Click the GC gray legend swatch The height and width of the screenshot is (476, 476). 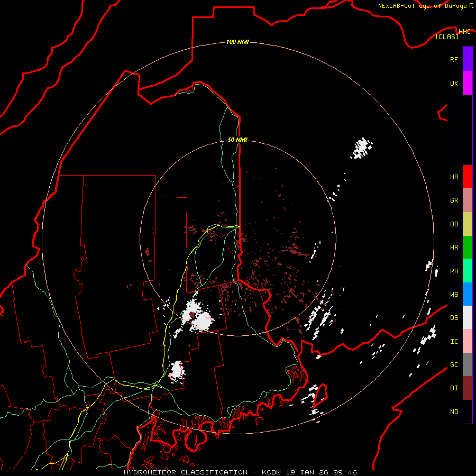tap(467, 364)
